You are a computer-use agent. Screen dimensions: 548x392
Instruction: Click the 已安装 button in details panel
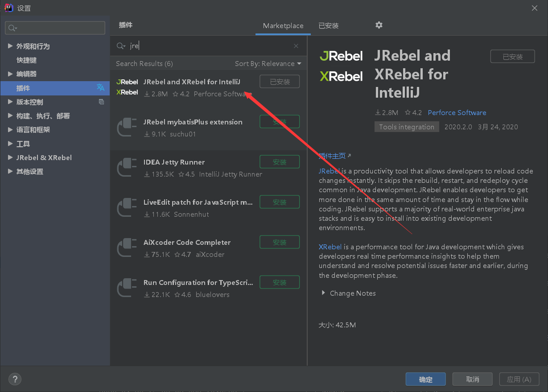click(x=512, y=57)
